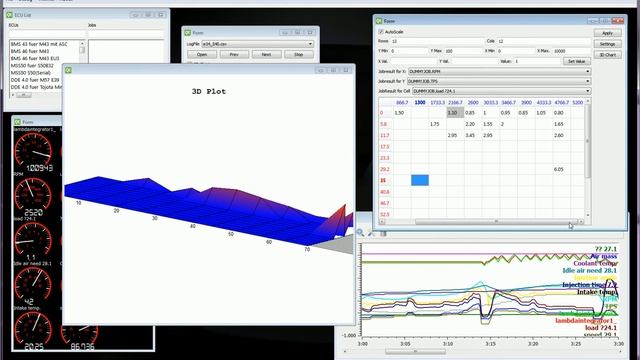640x360 pixels.
Task: Click the Next button
Action: tap(266, 54)
